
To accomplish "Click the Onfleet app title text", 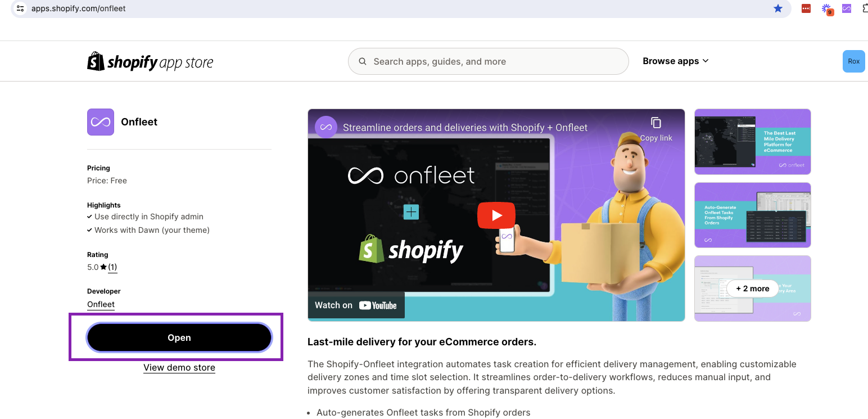I will point(139,122).
